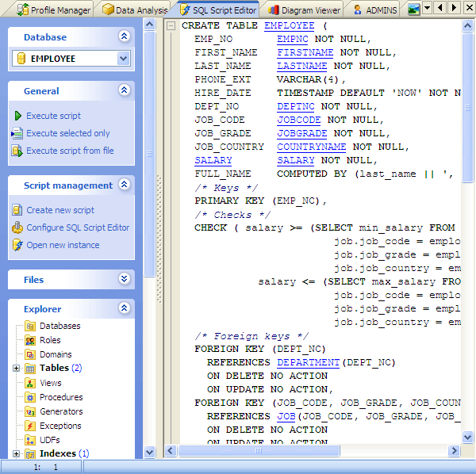476x474 pixels.
Task: Click the editor scroll down arrow
Action: click(x=468, y=437)
